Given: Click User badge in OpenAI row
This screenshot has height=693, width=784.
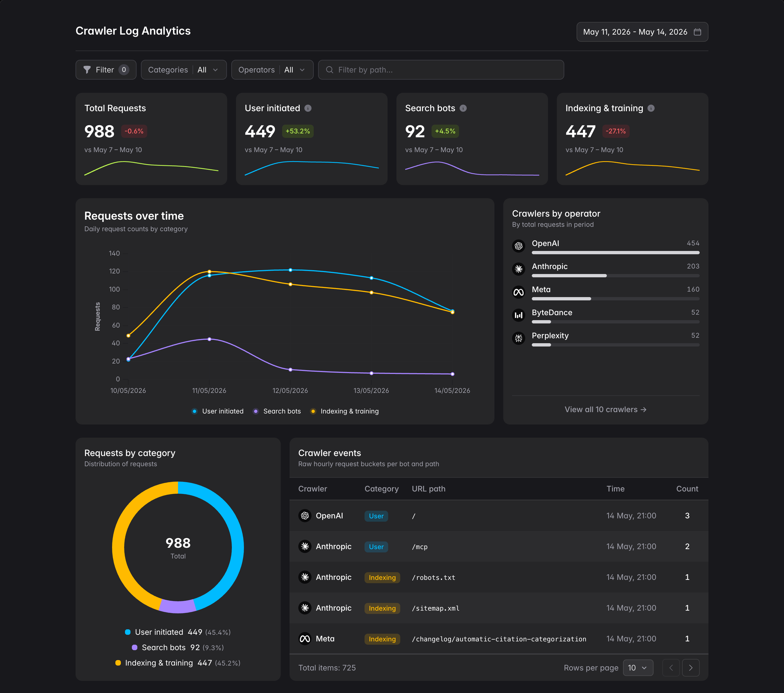Looking at the screenshot, I should click(x=376, y=516).
